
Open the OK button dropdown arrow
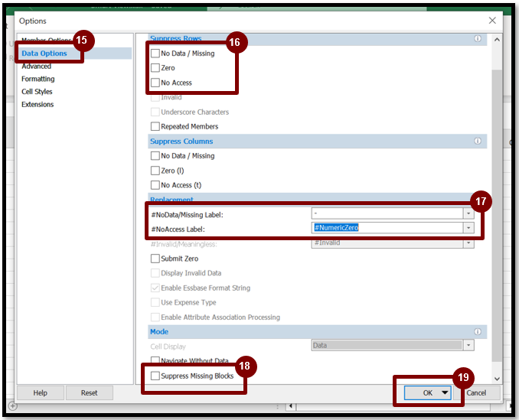point(445,392)
